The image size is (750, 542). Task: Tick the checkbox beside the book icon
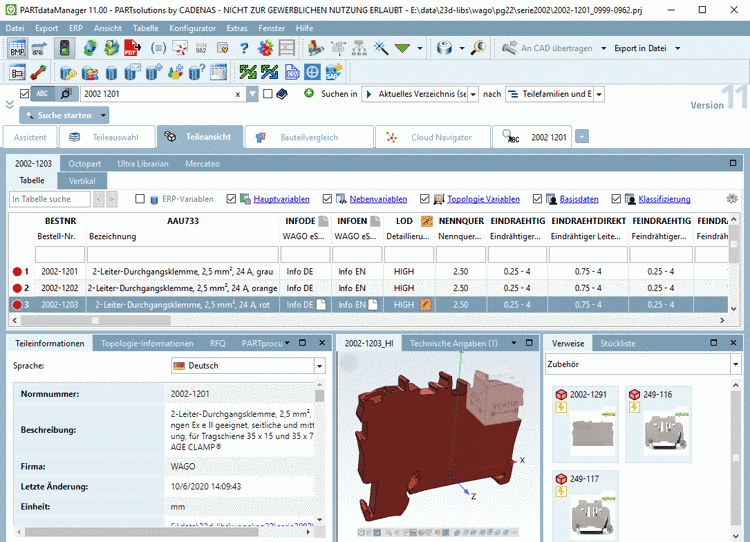click(x=268, y=94)
